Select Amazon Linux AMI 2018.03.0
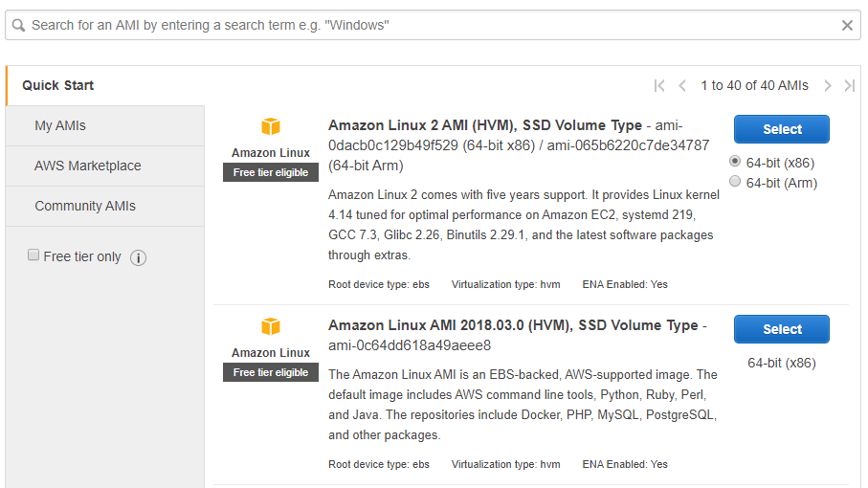The image size is (868, 488). [x=782, y=329]
